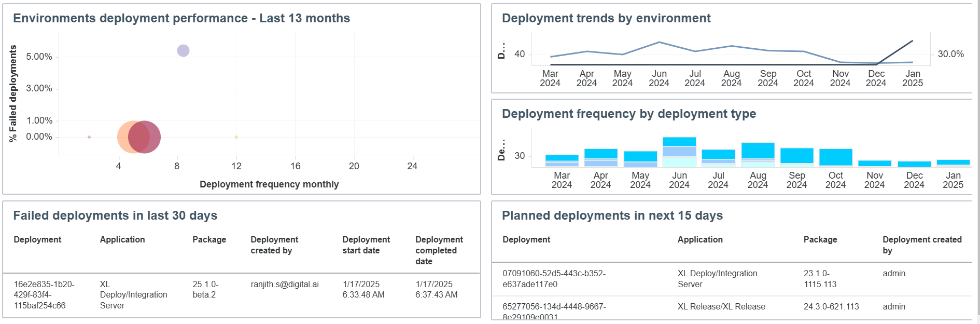Open planned deployment 07091060-52d5-443c-b352-e637ade117e0
This screenshot has height=324, width=980.
554,279
